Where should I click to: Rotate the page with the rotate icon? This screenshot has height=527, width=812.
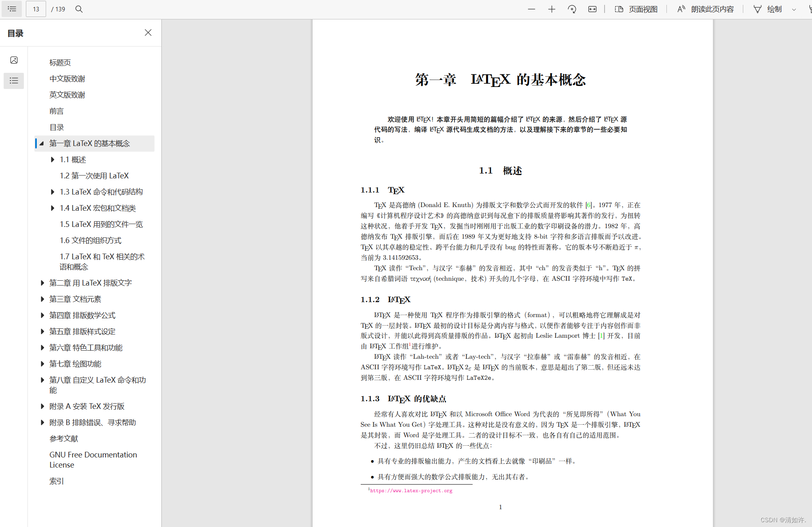[572, 9]
